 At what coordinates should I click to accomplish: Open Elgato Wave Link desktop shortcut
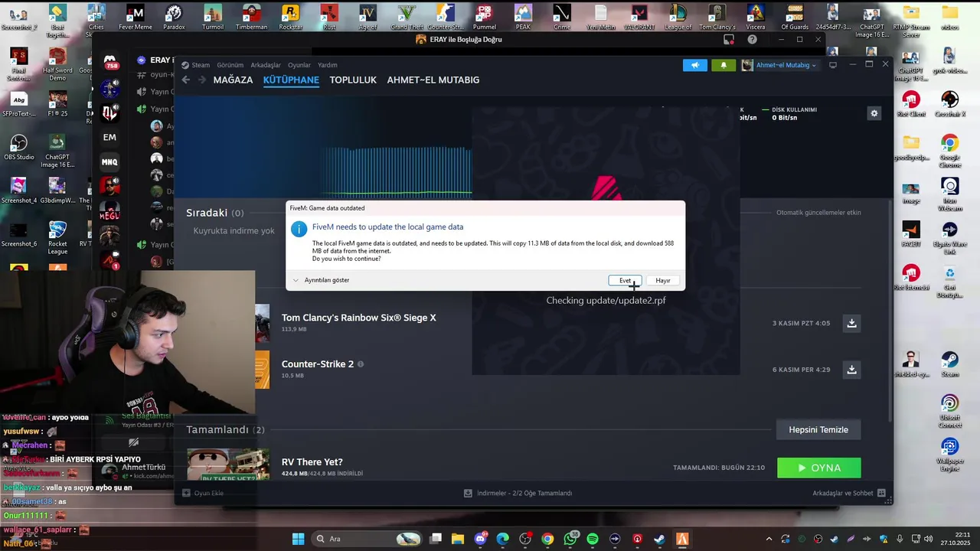(x=949, y=238)
